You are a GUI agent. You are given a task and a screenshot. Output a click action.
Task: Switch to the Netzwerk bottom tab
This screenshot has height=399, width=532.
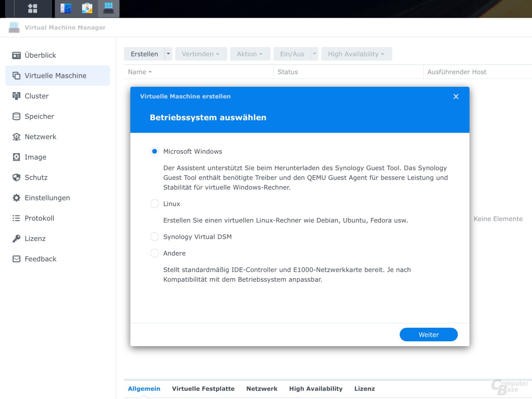tap(262, 389)
